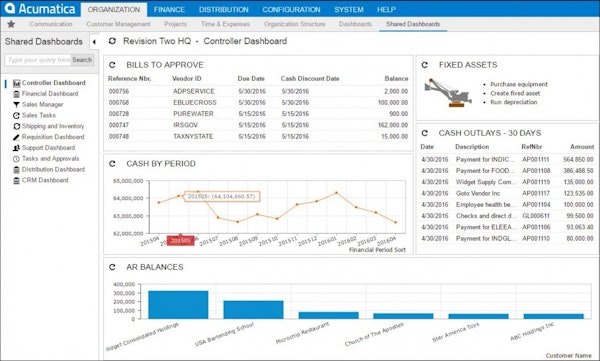This screenshot has width=600, height=361.
Task: Select the IRSGOV vendor cell
Action: point(185,125)
